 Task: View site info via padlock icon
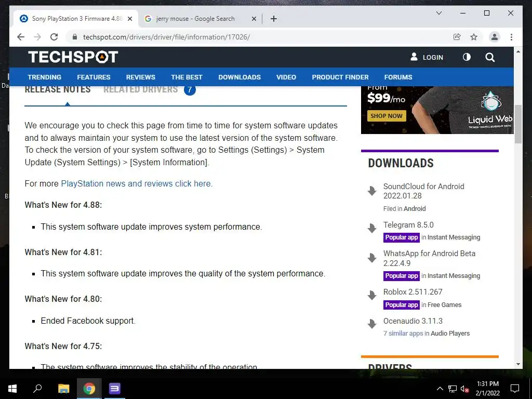tap(75, 37)
